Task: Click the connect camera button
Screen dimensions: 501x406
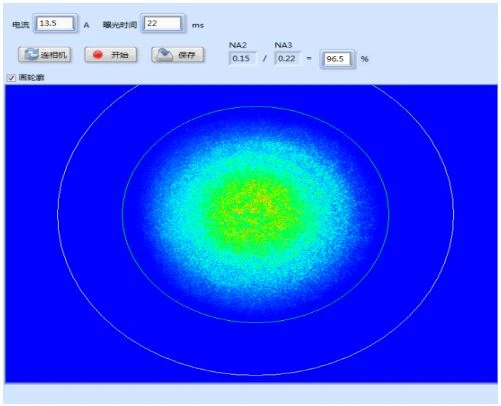Action: 45,55
